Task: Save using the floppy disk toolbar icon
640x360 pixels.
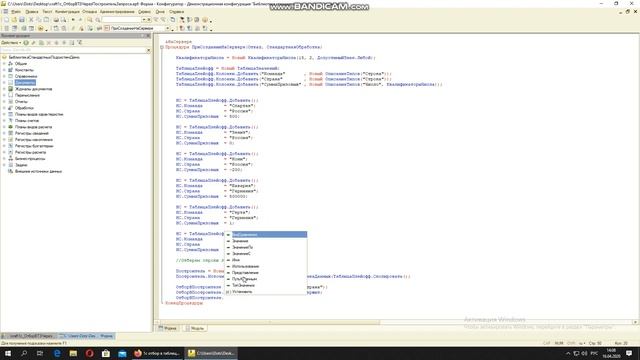Action: (x=22, y=20)
